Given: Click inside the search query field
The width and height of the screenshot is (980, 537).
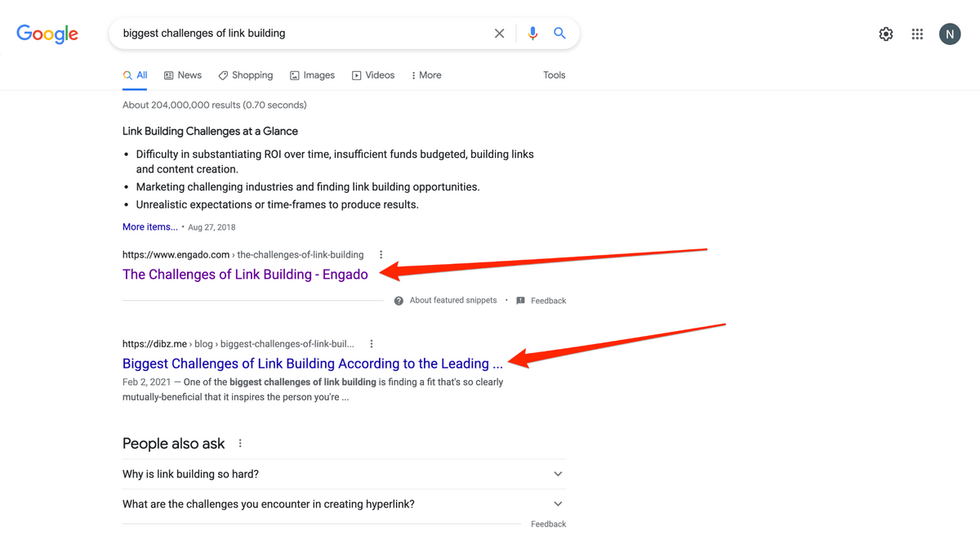Looking at the screenshot, I should (x=302, y=34).
